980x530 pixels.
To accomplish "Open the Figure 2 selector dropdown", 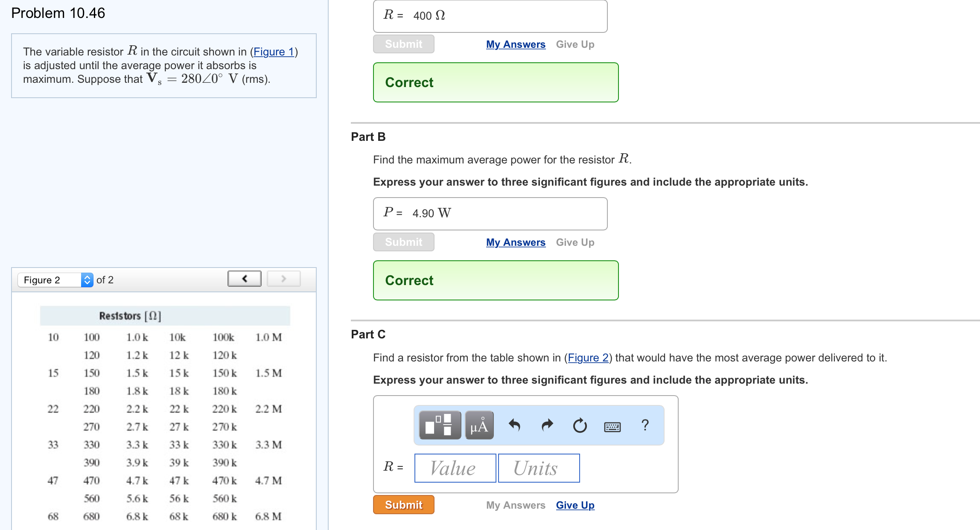I will coord(55,280).
